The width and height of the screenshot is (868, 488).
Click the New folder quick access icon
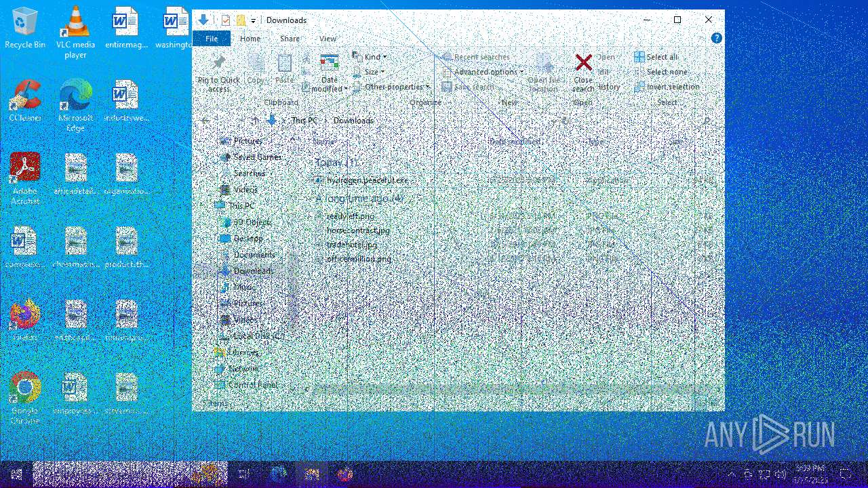(240, 20)
